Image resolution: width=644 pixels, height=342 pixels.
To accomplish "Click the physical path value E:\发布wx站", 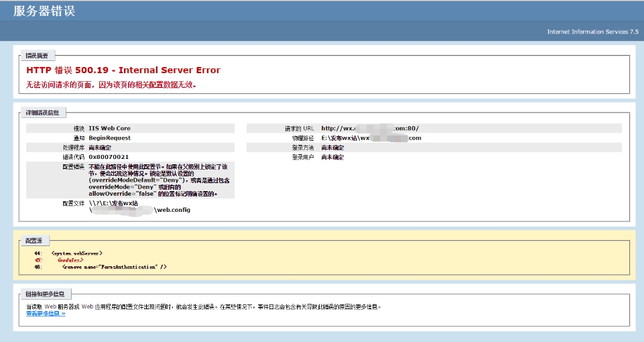I will click(x=371, y=137).
